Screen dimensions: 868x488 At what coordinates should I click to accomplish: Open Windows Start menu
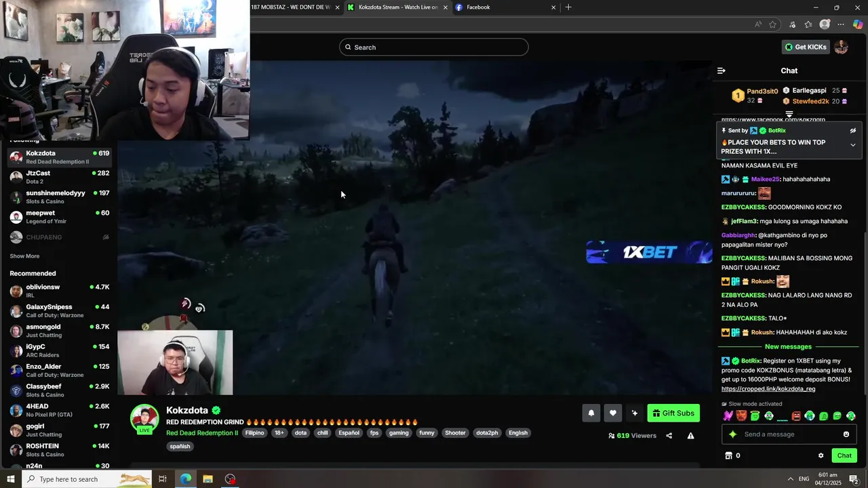[10, 479]
